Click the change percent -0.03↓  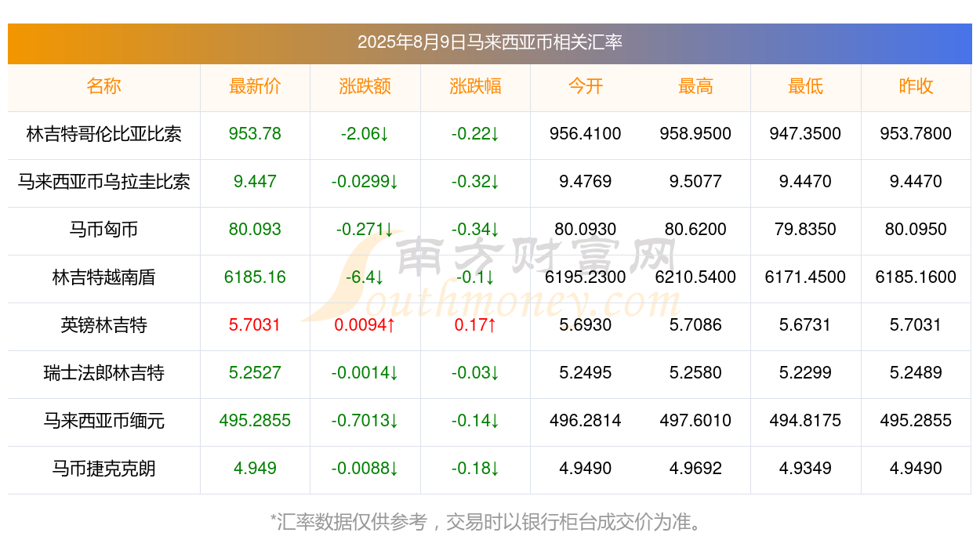click(475, 373)
